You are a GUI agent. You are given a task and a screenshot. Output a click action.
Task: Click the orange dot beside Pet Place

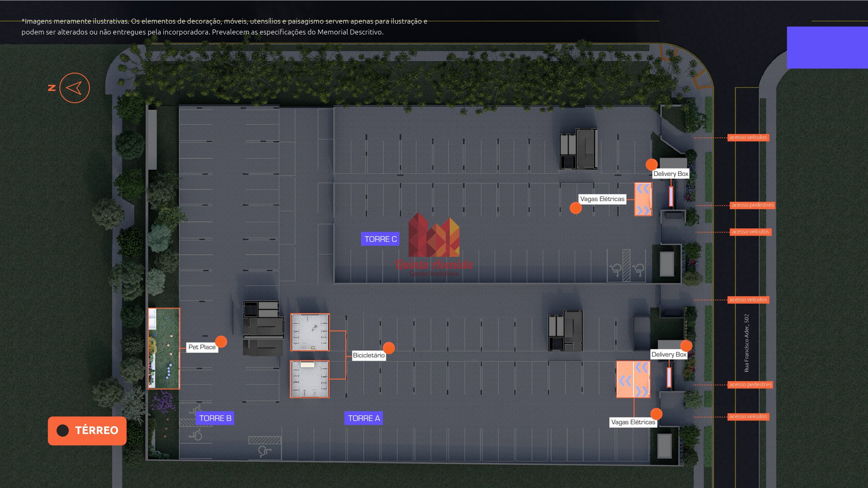tap(221, 342)
